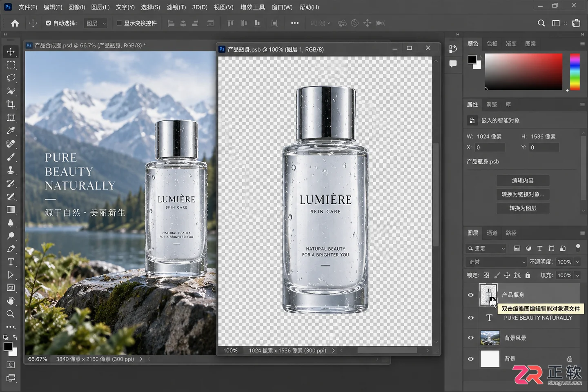Filter layers by type (text) layers
The image size is (588, 392).
tap(540, 248)
